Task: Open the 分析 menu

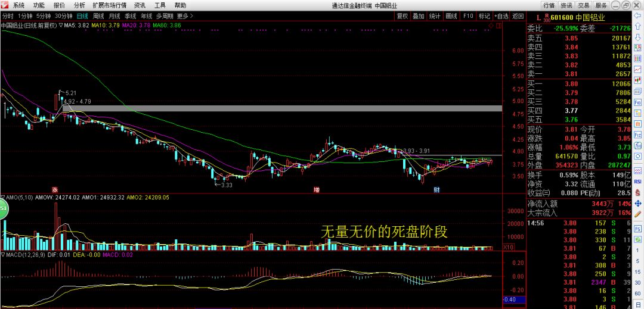Action: pyautogui.click(x=79, y=5)
